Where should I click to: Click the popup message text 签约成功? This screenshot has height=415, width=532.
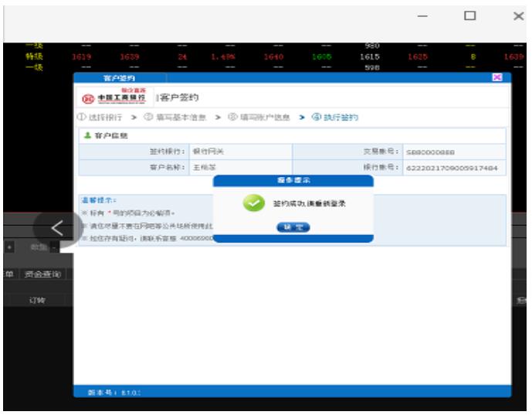point(309,203)
